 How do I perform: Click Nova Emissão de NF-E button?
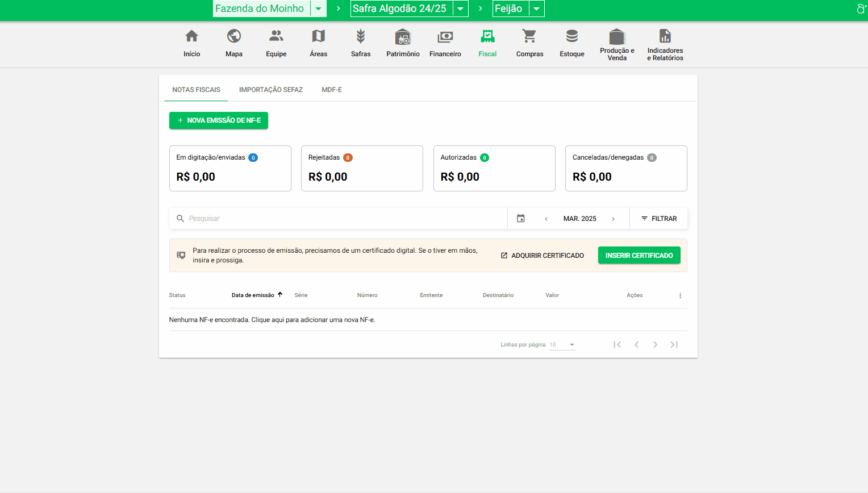click(x=219, y=120)
